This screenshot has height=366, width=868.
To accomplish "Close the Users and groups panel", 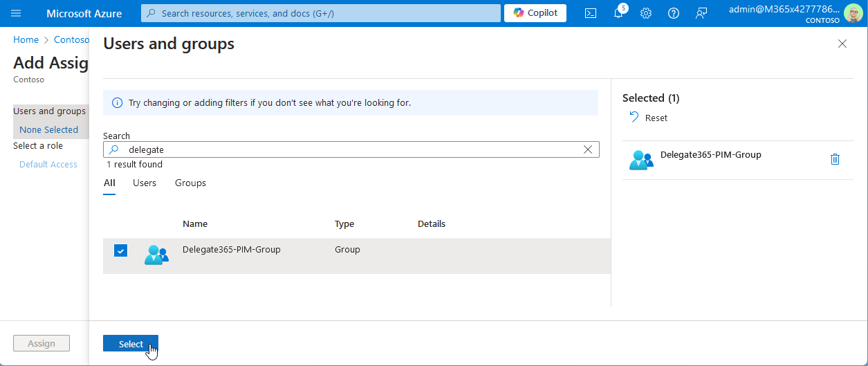I will [842, 44].
